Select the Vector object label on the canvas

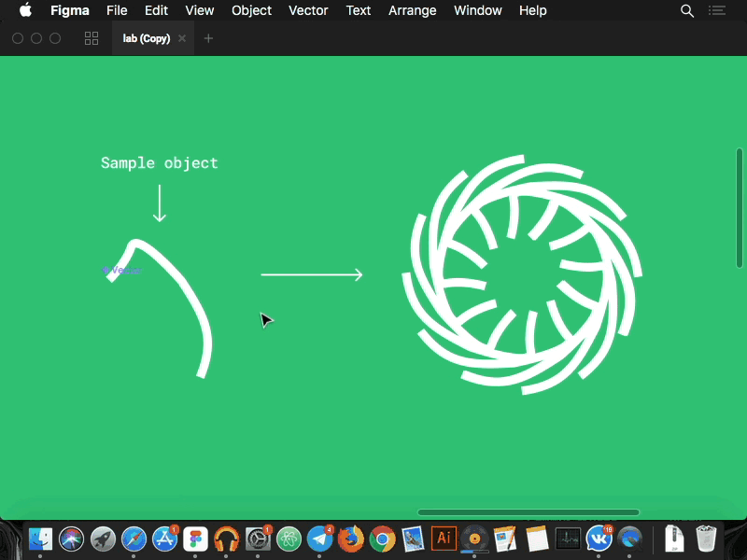(x=122, y=270)
